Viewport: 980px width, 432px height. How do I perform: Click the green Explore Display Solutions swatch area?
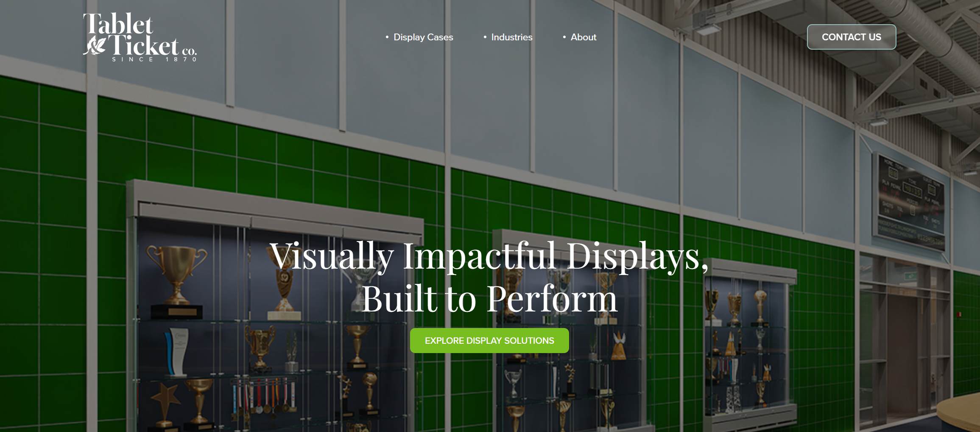pyautogui.click(x=489, y=340)
